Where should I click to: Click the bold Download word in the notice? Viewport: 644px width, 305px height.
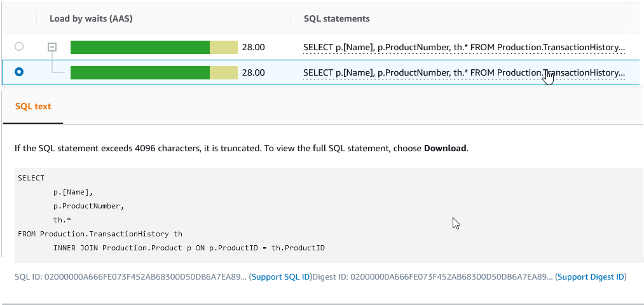(445, 148)
